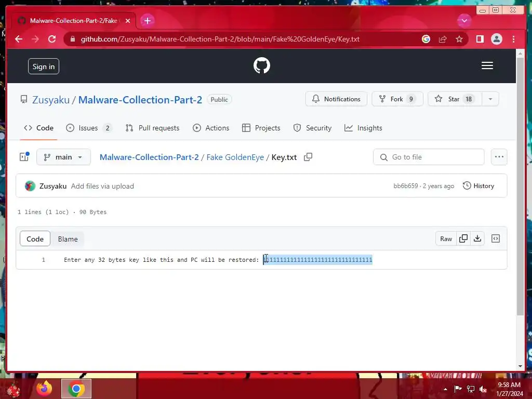The width and height of the screenshot is (532, 399).
Task: Click the highlighted 1111 key text
Action: click(x=318, y=260)
